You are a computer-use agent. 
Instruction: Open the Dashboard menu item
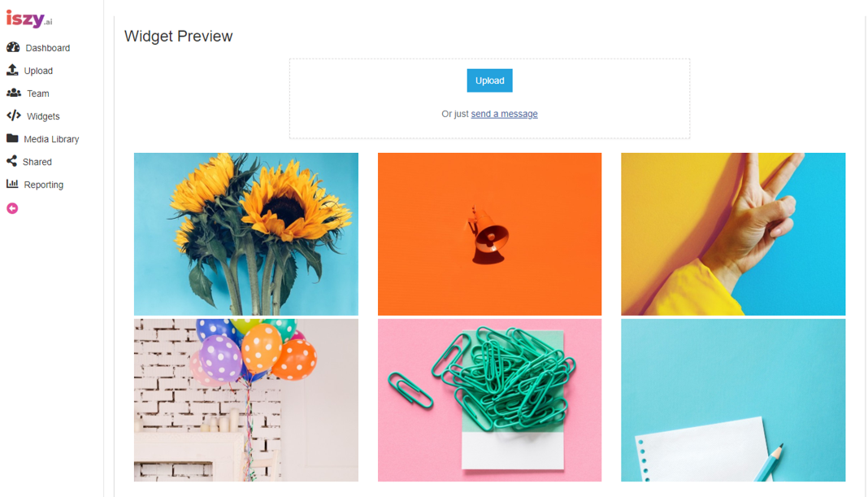pos(48,48)
